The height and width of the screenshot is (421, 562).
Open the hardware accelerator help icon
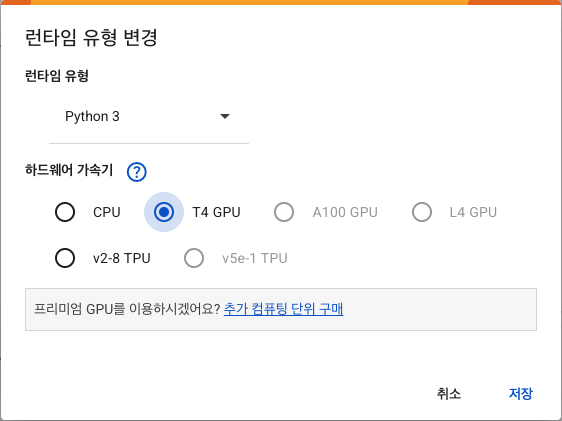pos(137,172)
